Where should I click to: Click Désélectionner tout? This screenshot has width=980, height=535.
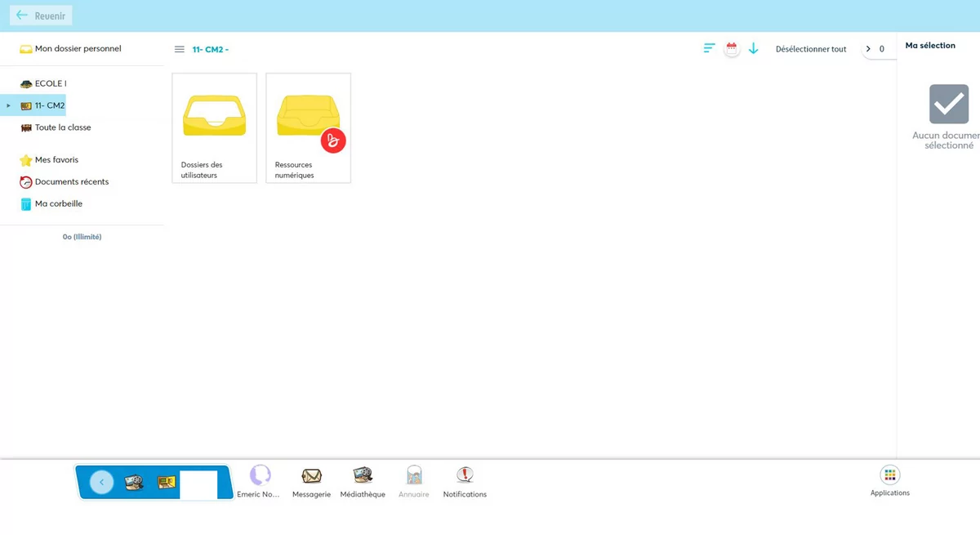[810, 49]
